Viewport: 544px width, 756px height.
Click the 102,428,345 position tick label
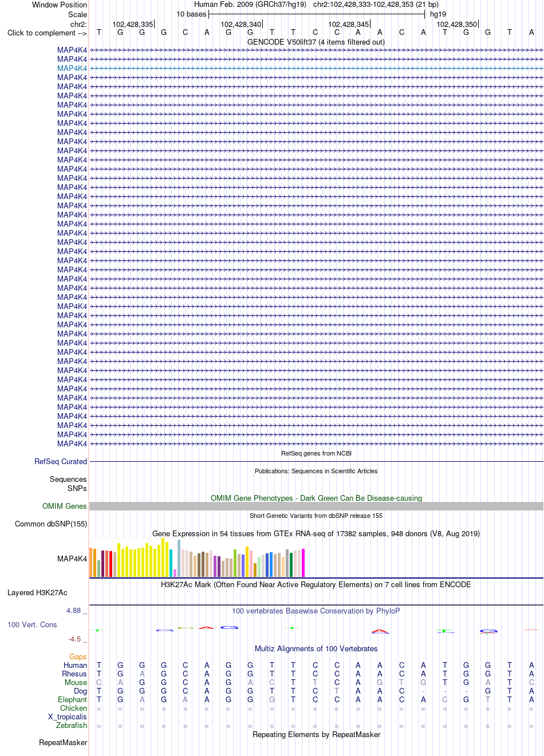(349, 24)
